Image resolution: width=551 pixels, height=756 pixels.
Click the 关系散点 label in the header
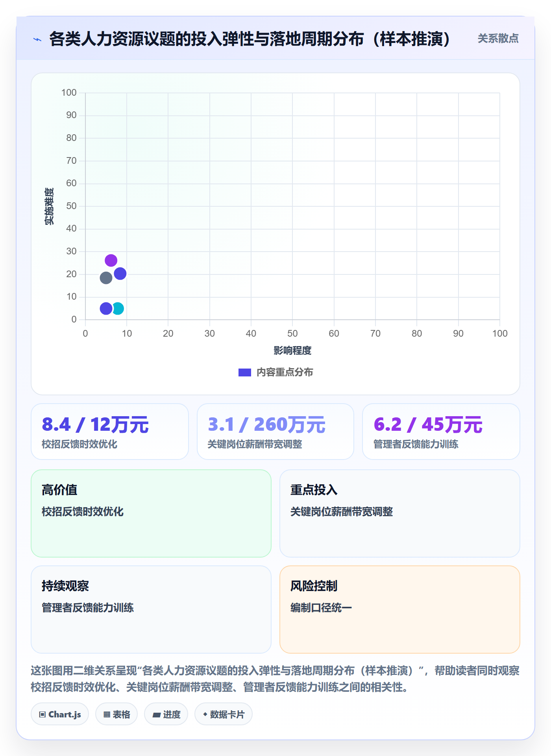(x=498, y=39)
